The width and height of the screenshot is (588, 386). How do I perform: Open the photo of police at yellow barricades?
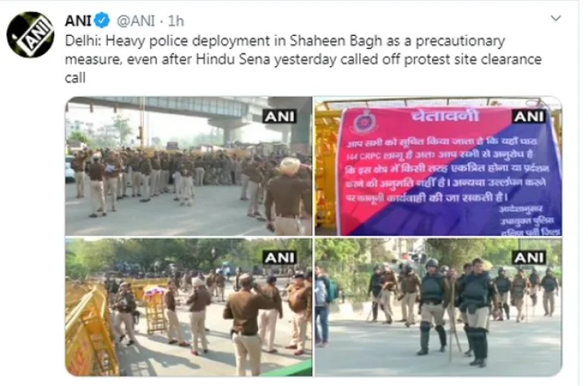pos(189,307)
